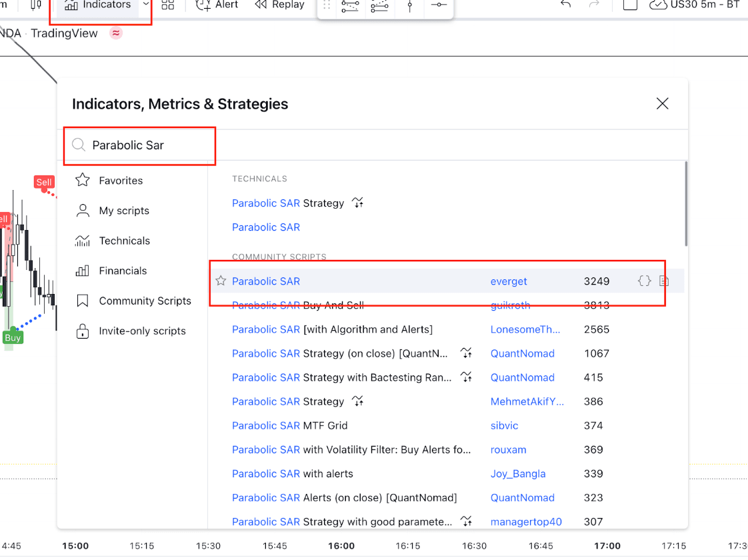View source code braces icon for everget script
The width and height of the screenshot is (748, 560).
point(644,281)
